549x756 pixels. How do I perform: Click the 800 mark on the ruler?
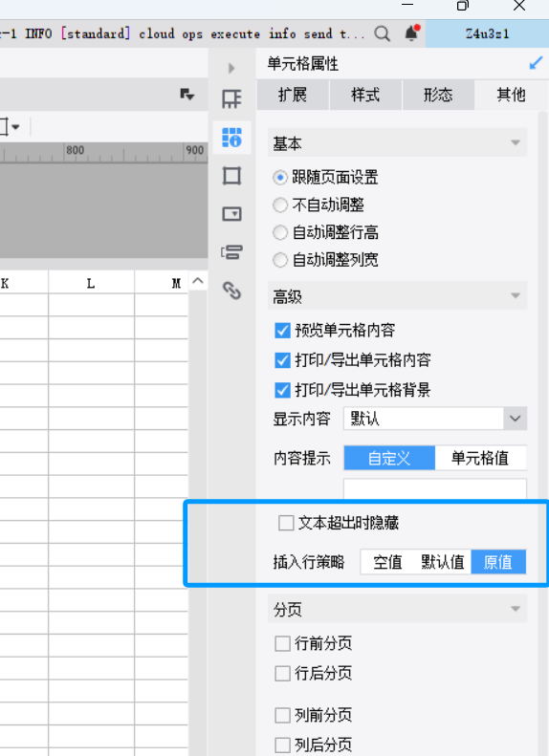pos(76,150)
